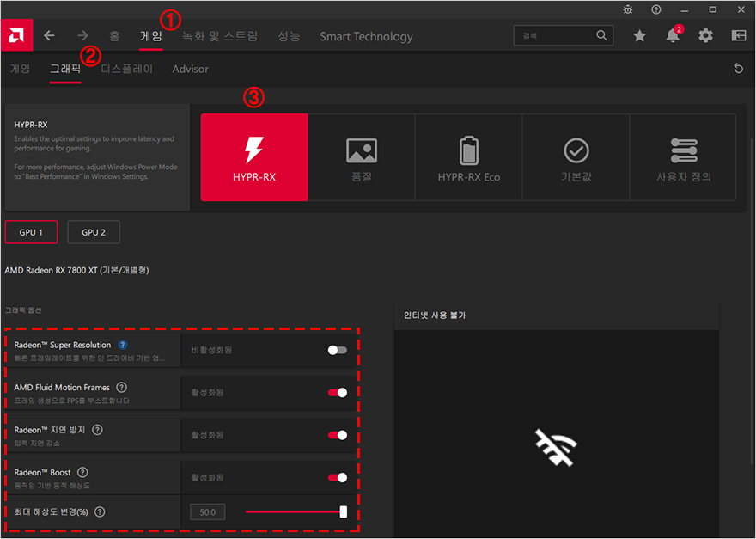Click the AMD Radeon RX 7800 XT label
This screenshot has width=756, height=539.
click(x=76, y=270)
